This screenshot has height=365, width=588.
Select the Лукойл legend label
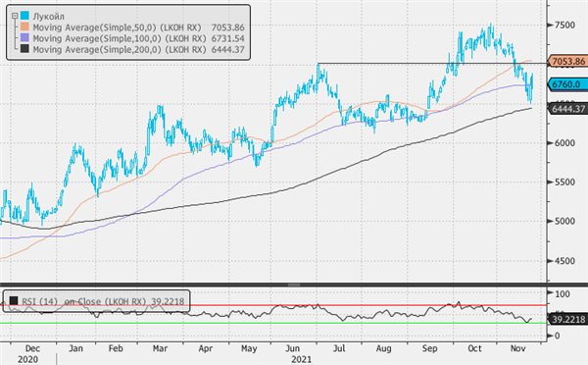tap(48, 17)
